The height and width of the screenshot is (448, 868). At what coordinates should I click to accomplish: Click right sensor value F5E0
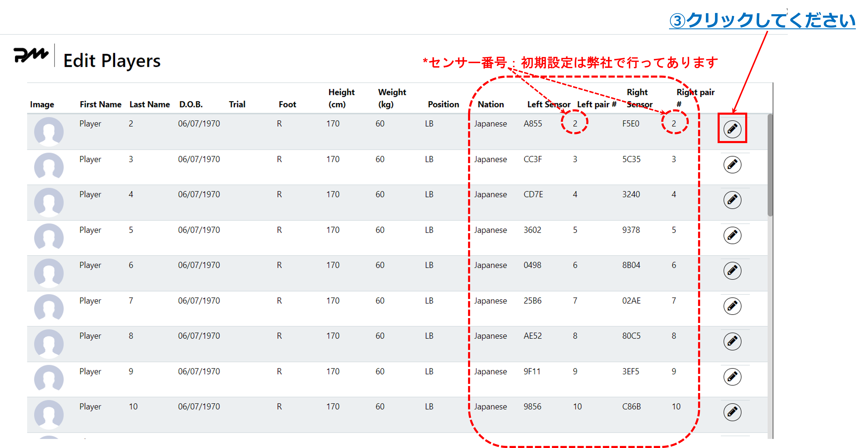630,124
